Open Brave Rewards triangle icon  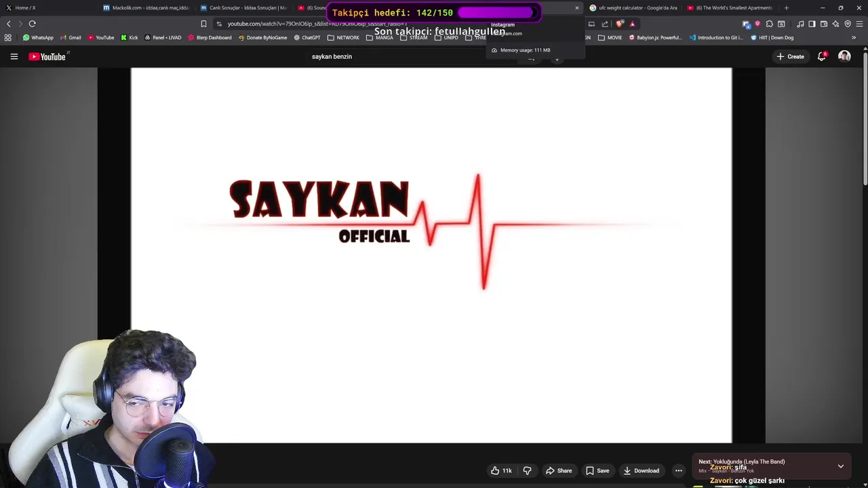632,24
